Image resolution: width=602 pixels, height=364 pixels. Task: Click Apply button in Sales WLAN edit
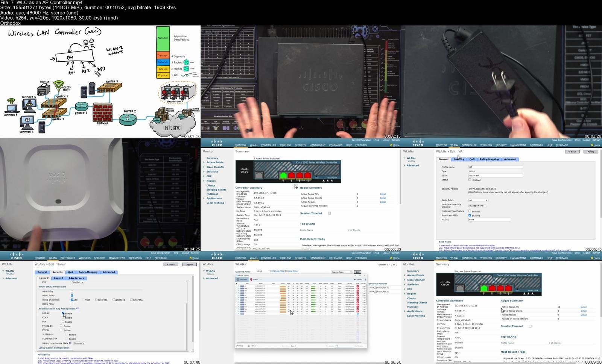190,264
